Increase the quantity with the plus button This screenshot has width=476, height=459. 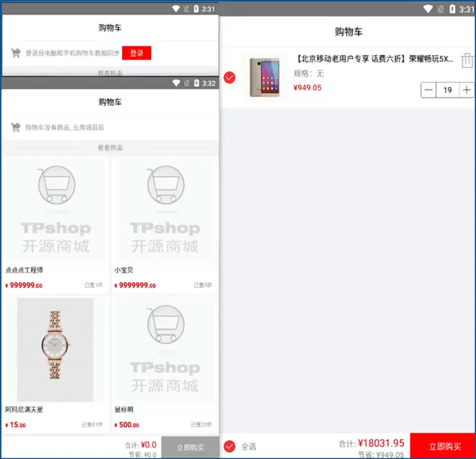(467, 90)
